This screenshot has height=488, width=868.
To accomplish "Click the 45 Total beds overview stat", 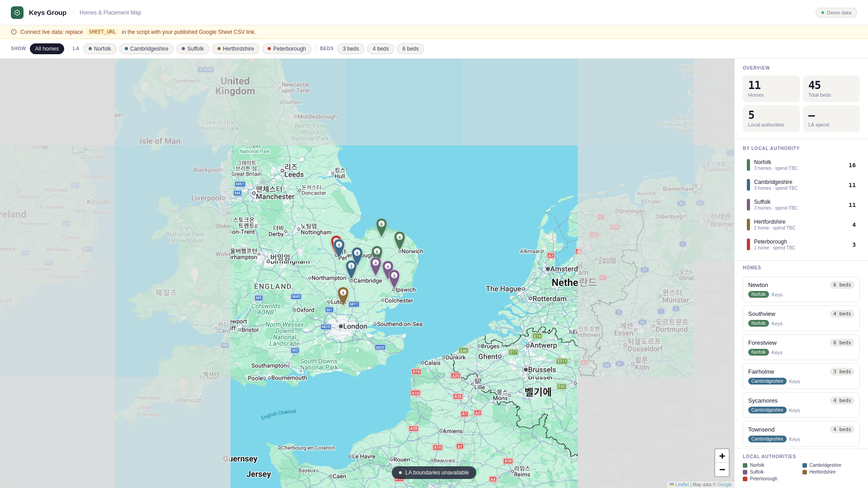I will coord(831,89).
